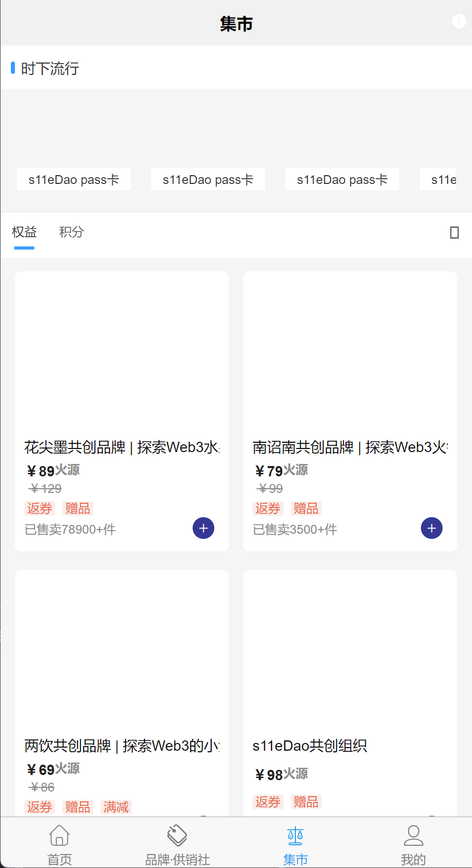The width and height of the screenshot is (472, 868).
Task: Open the 我的 profile icon
Action: click(x=413, y=835)
